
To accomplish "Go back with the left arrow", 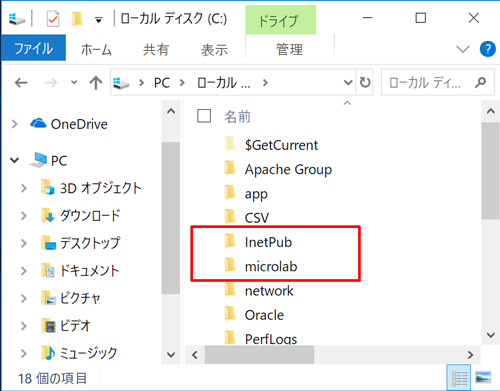I will 21,82.
